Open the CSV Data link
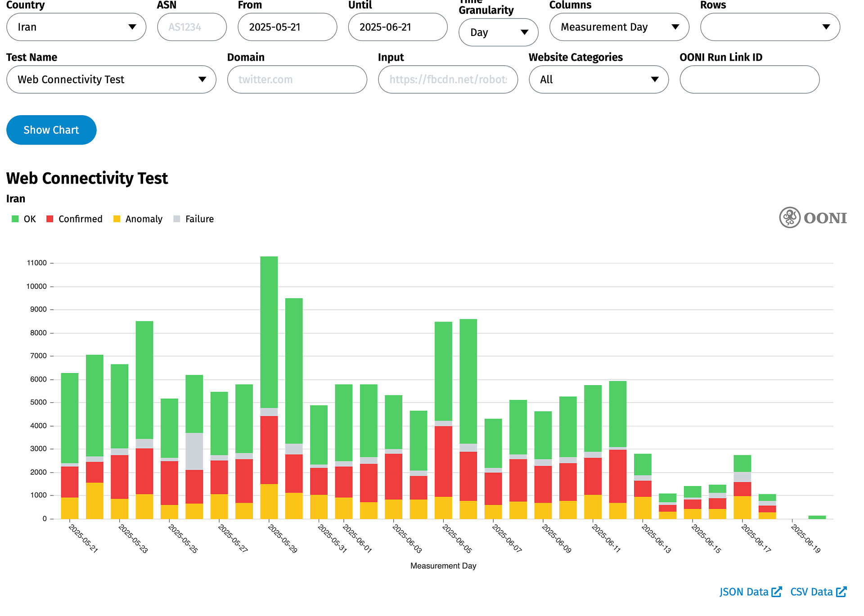The width and height of the screenshot is (864, 616). [811, 592]
